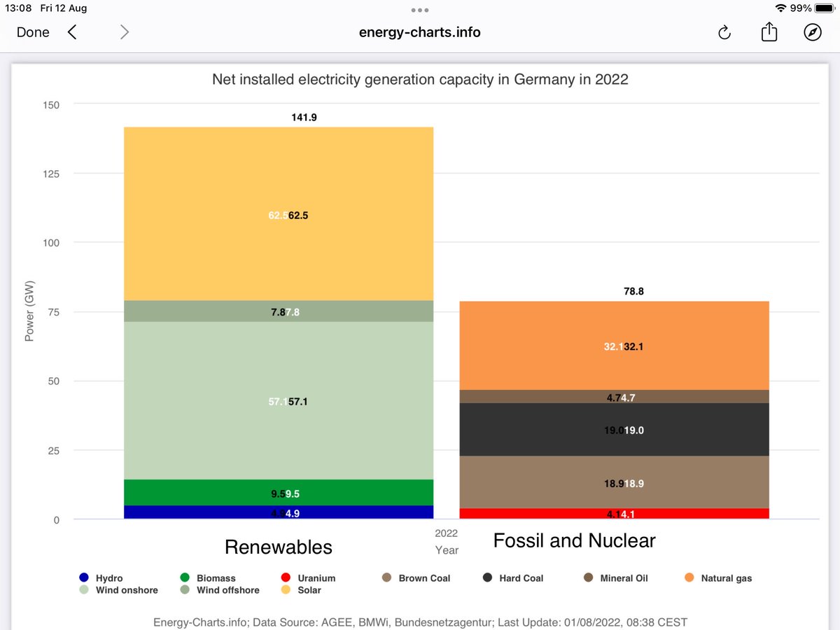Click the 2022 x-axis label
The image size is (840, 630).
pyautogui.click(x=447, y=533)
